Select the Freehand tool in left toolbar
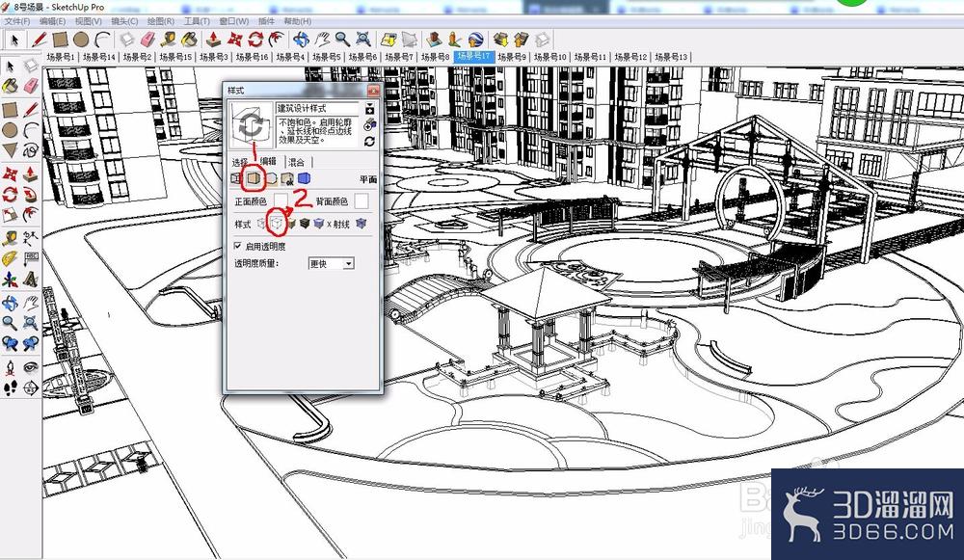 30,150
